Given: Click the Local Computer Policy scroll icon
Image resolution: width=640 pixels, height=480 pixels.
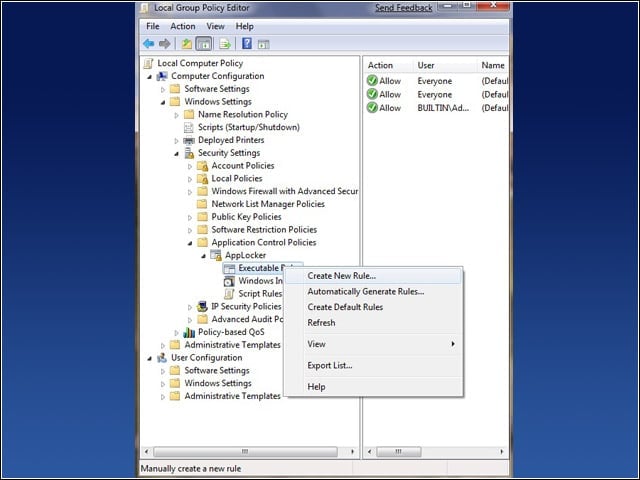Looking at the screenshot, I should 149,63.
